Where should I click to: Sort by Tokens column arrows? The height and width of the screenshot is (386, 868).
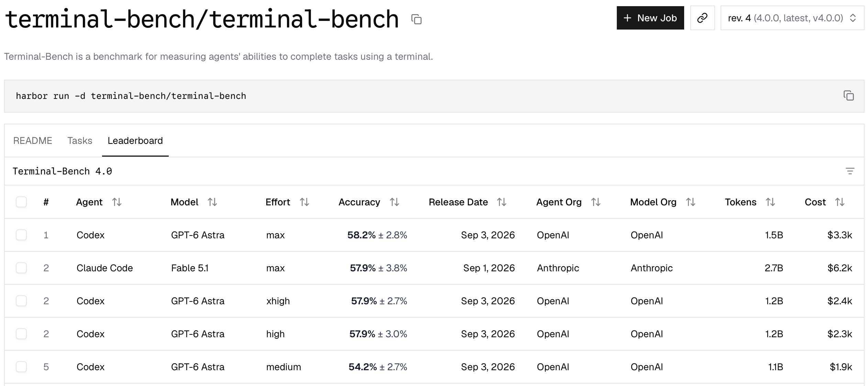coord(770,202)
